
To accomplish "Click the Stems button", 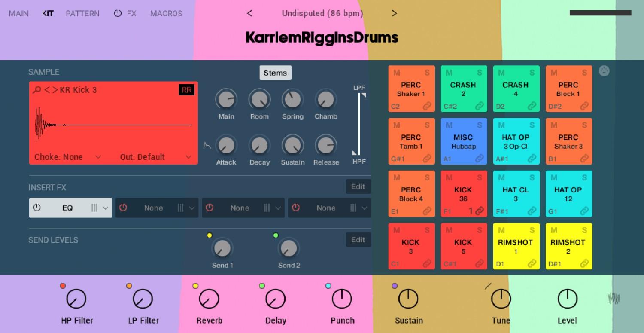I will coord(275,73).
